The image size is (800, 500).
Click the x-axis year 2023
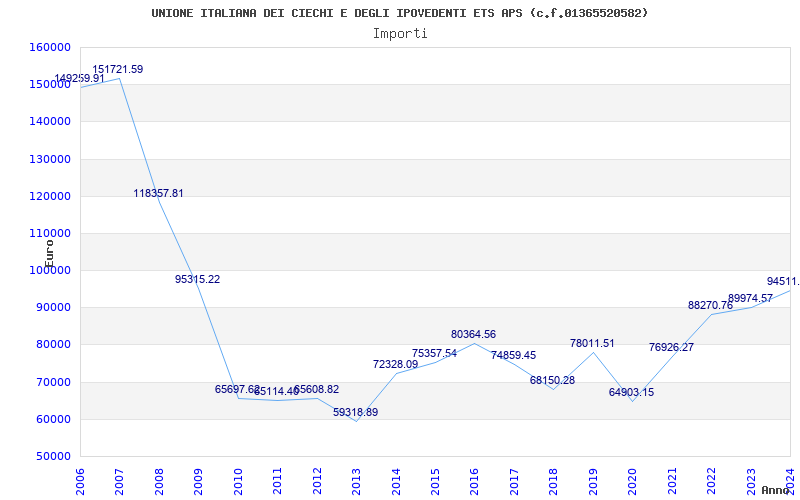751,481
